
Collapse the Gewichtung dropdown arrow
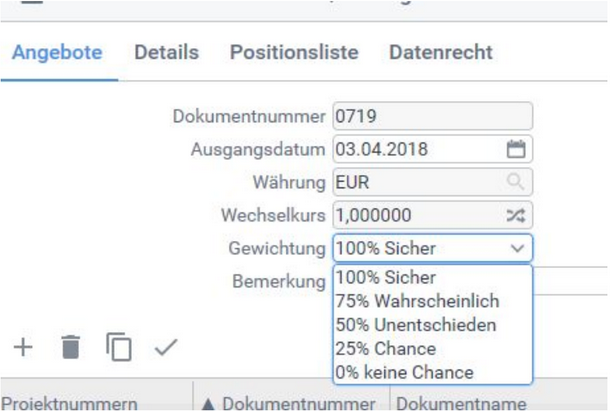coord(516,248)
